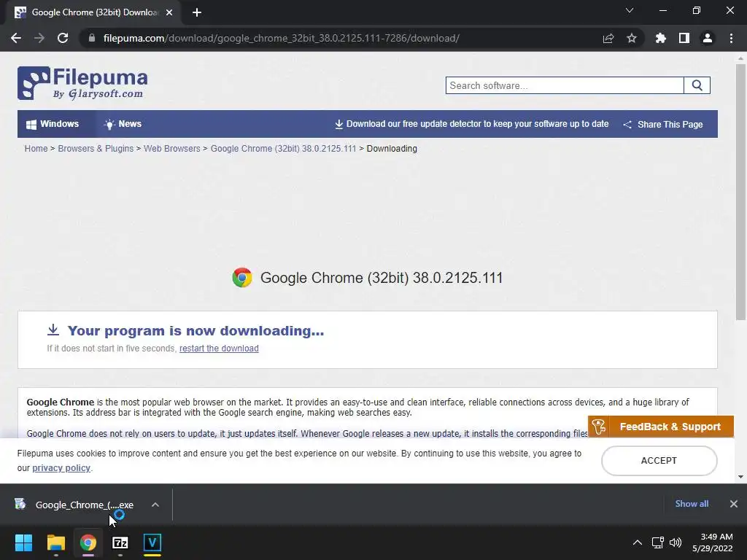Close the downloads bar

point(734,503)
